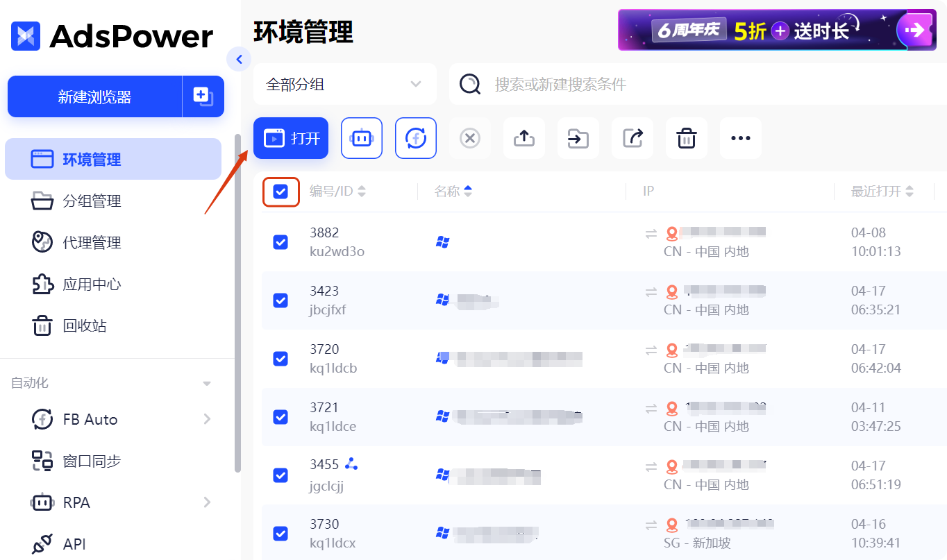Uncheck the checkbox for row 3423
This screenshot has height=560, width=947.
[280, 300]
